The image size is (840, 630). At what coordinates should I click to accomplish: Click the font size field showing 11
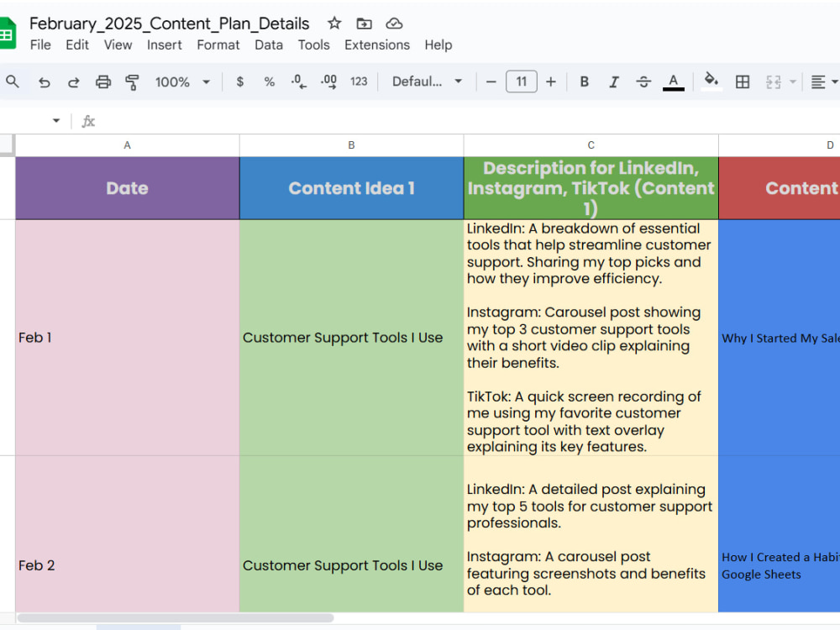point(522,81)
